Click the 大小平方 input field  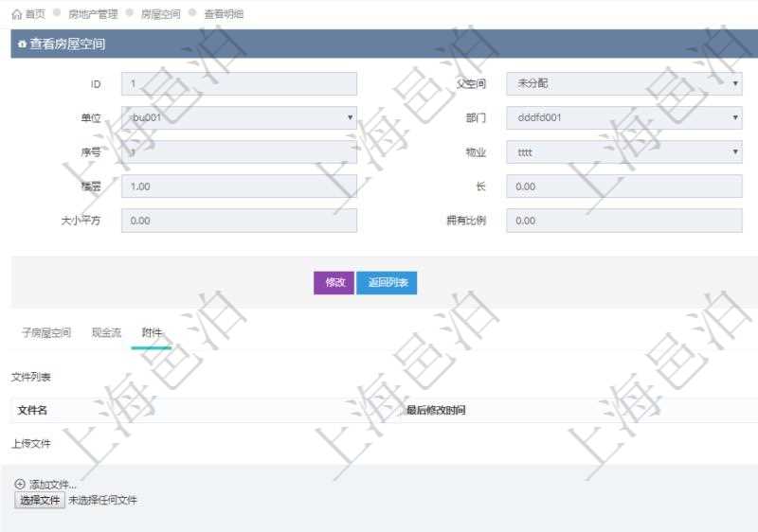(239, 221)
